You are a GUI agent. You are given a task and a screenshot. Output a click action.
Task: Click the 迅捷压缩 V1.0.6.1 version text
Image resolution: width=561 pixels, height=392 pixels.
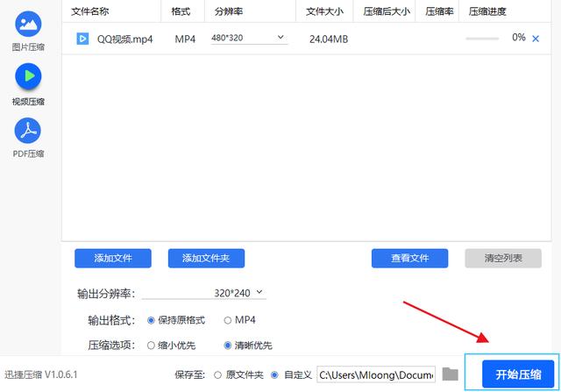coord(41,374)
